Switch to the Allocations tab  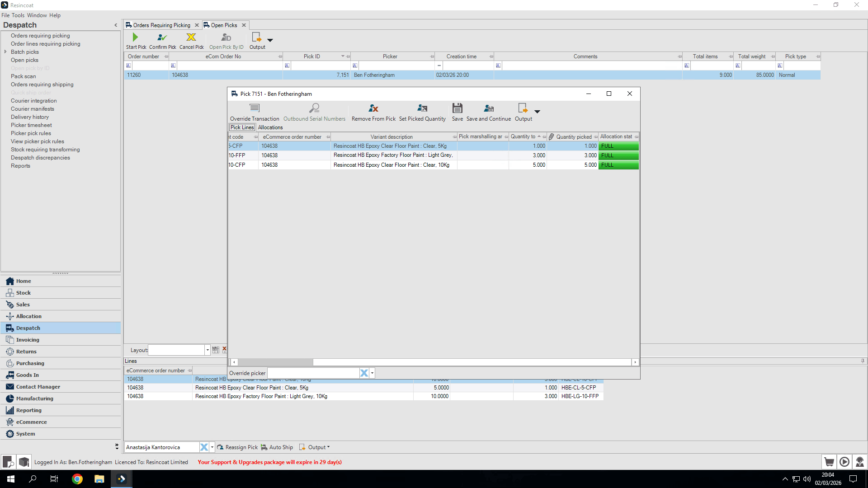(270, 127)
